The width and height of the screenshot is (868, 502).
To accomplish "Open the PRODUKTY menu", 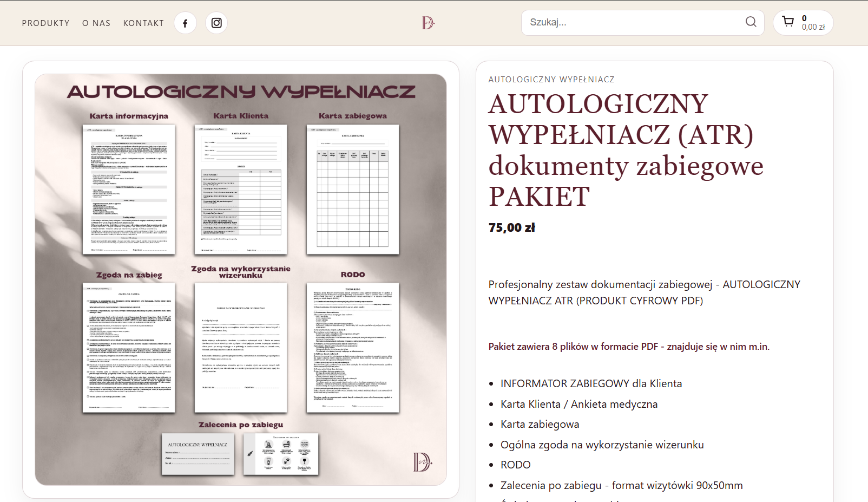I will click(46, 23).
